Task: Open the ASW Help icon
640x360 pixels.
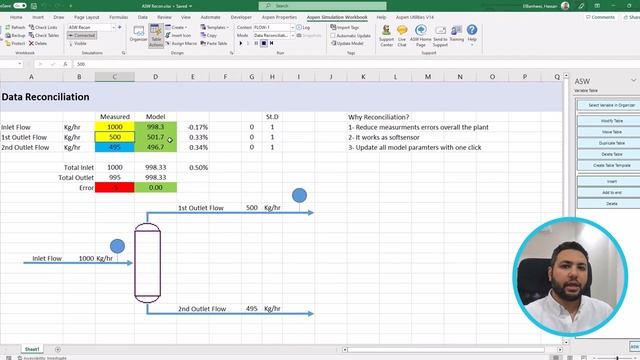Action: click(472, 34)
